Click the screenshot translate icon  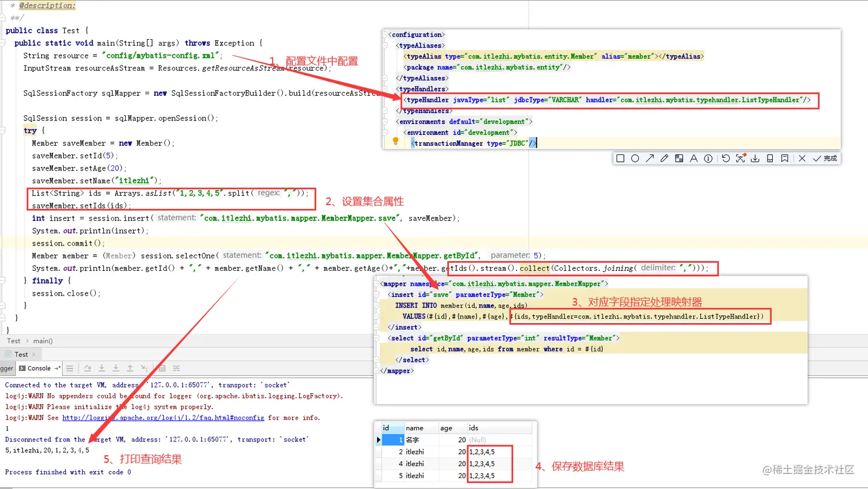pos(741,158)
